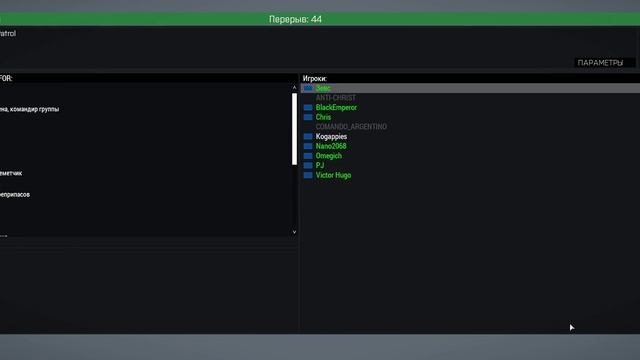Choose the командир группы role slot
640x360 pixels.
click(29, 109)
